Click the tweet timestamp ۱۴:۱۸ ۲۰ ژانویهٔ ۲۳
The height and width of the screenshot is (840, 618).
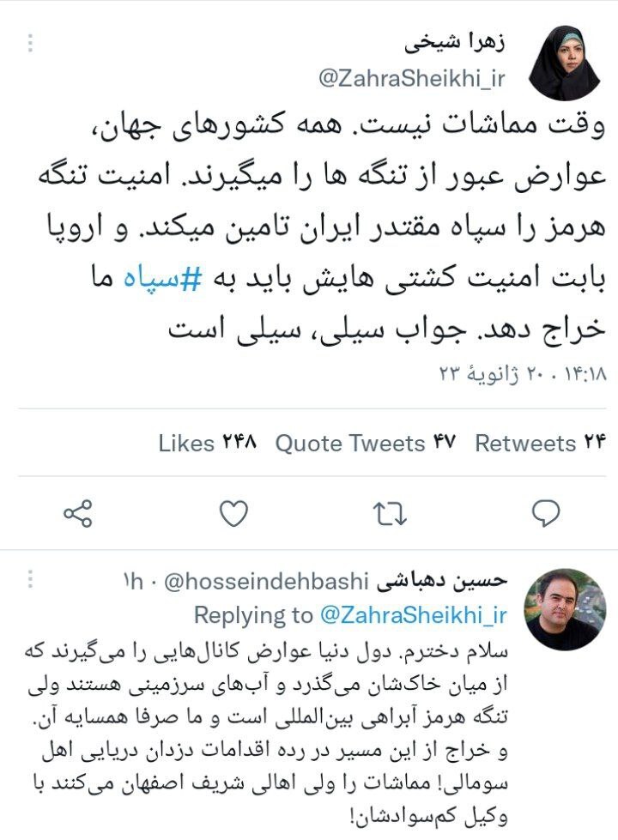523,374
